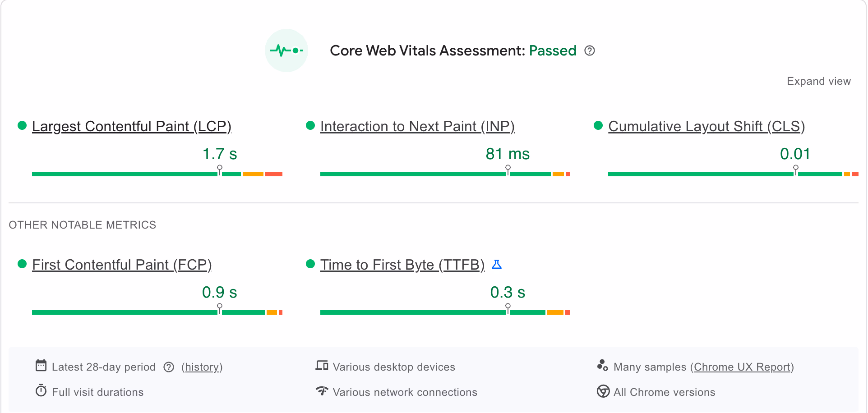
Task: Toggle the green status dot beside CLS
Action: [x=598, y=125]
